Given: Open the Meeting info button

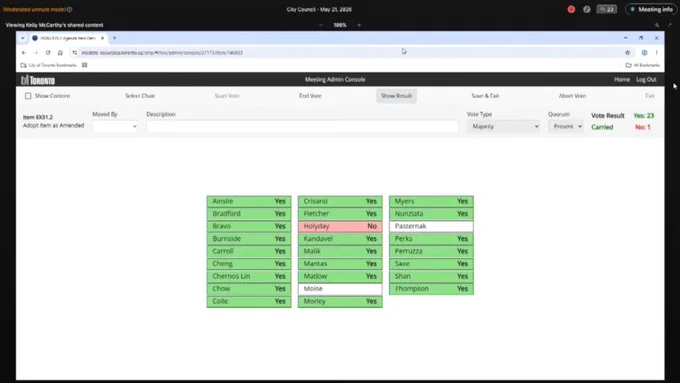Looking at the screenshot, I should click(x=652, y=9).
